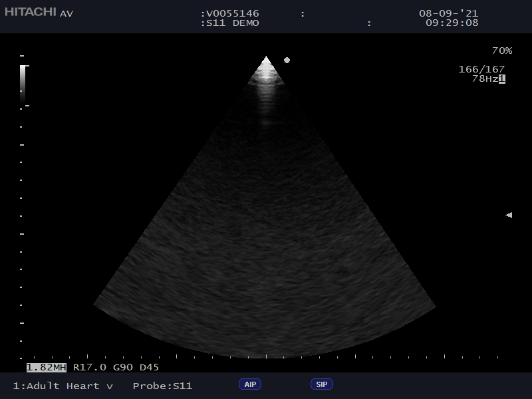Click the date 08-09-'21

click(448, 13)
